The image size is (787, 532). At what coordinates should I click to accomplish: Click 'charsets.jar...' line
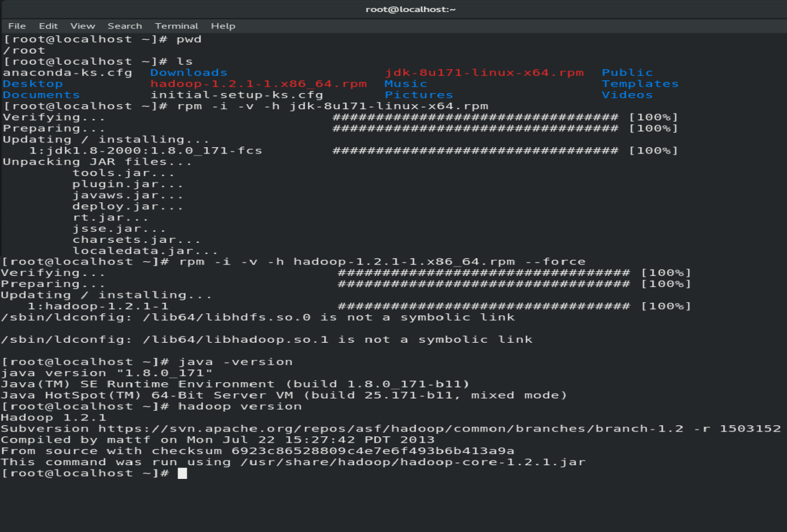click(x=136, y=240)
